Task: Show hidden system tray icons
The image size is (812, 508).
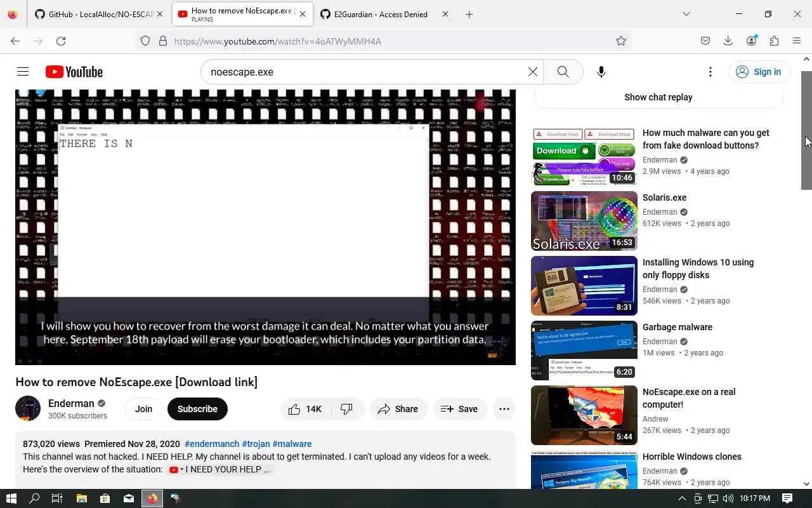Action: pyautogui.click(x=683, y=498)
